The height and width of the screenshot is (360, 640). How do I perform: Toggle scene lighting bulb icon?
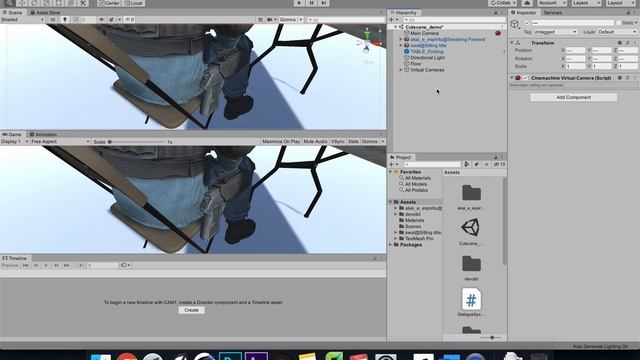coord(64,20)
